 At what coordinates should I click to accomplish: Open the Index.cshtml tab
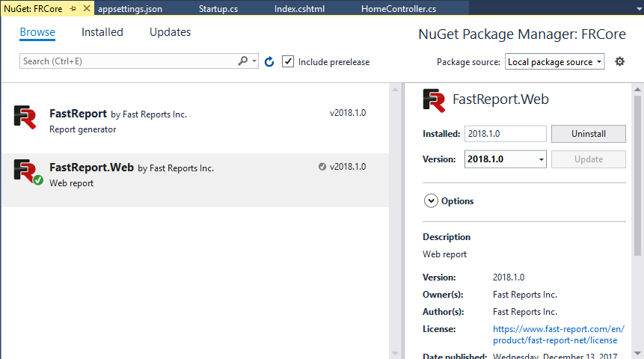299,9
